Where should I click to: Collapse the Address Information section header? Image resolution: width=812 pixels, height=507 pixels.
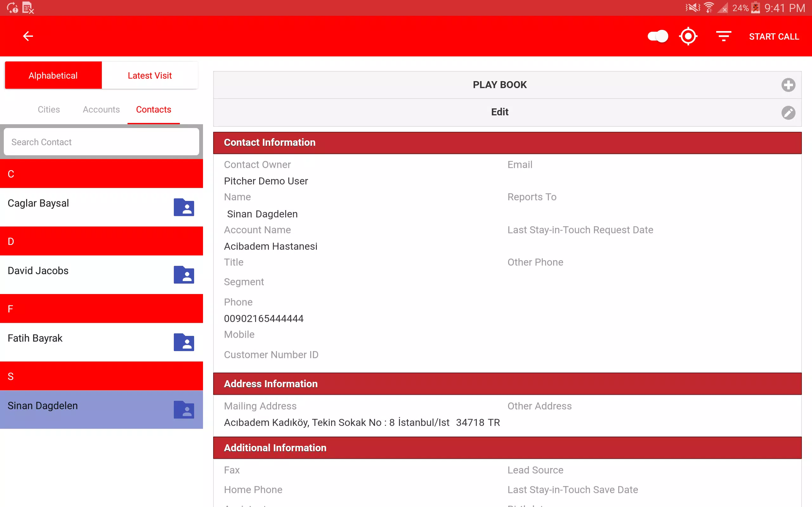(507, 384)
